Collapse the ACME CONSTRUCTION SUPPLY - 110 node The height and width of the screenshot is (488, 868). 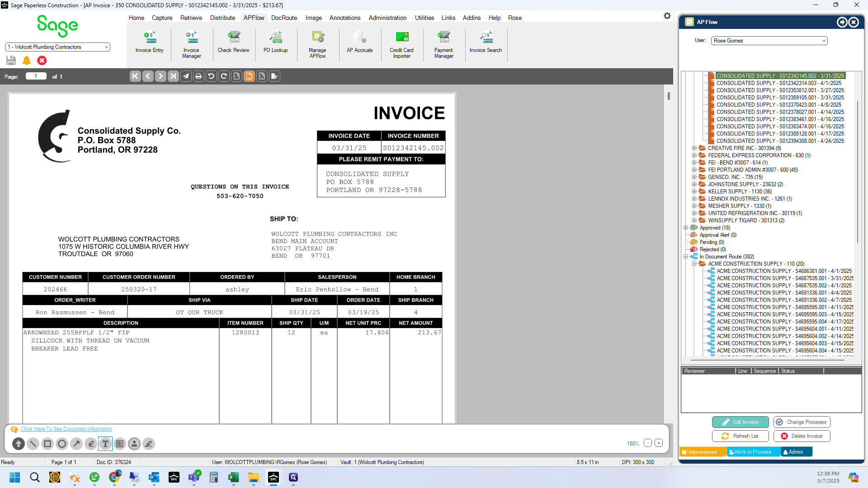(x=694, y=264)
